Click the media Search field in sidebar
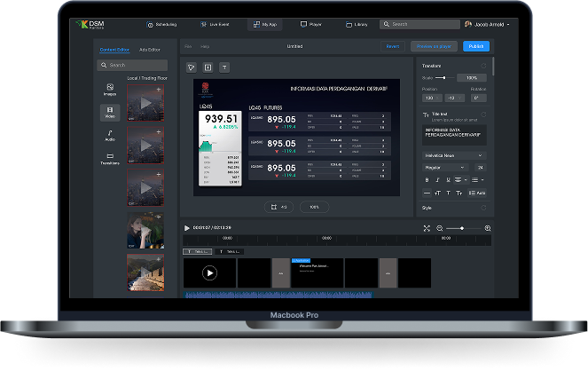 (x=132, y=66)
